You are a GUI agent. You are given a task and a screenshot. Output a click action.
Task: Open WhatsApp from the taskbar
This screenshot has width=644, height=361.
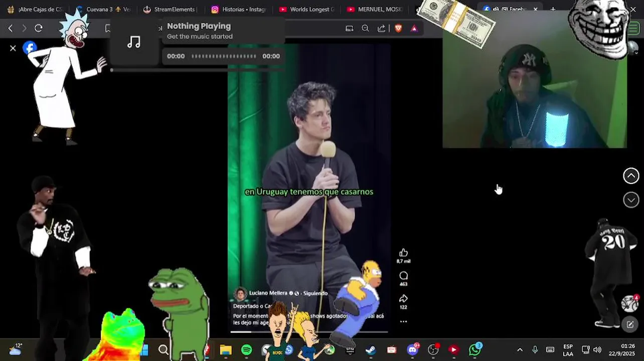(x=474, y=349)
